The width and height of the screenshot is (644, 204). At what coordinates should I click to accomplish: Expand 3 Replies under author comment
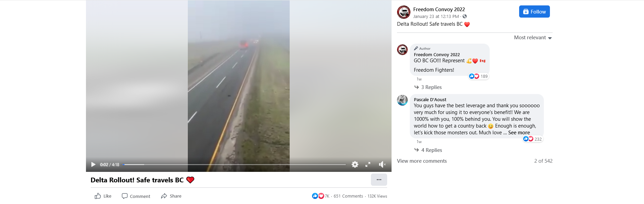(428, 87)
